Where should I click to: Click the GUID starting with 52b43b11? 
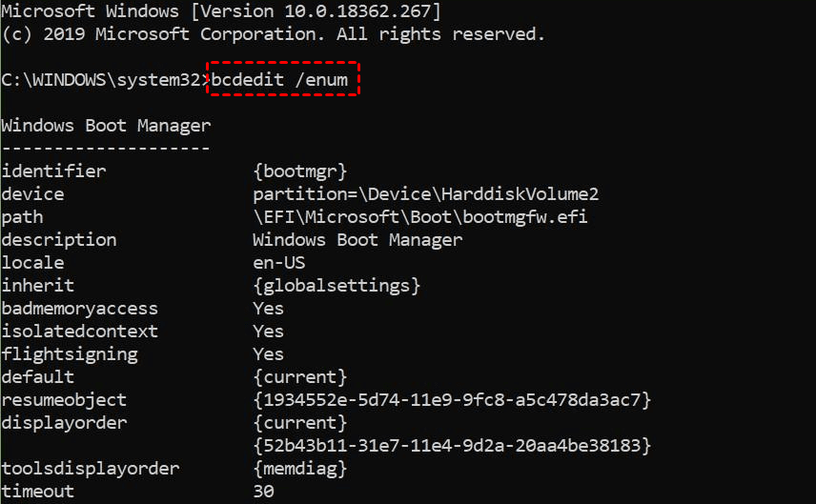[x=451, y=445]
